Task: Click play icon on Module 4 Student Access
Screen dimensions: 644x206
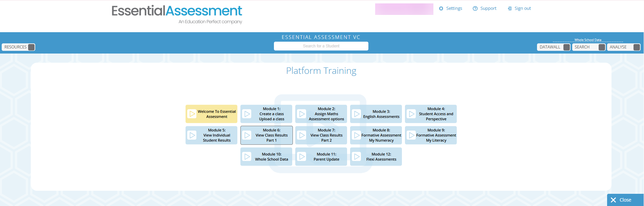Action: pyautogui.click(x=412, y=114)
